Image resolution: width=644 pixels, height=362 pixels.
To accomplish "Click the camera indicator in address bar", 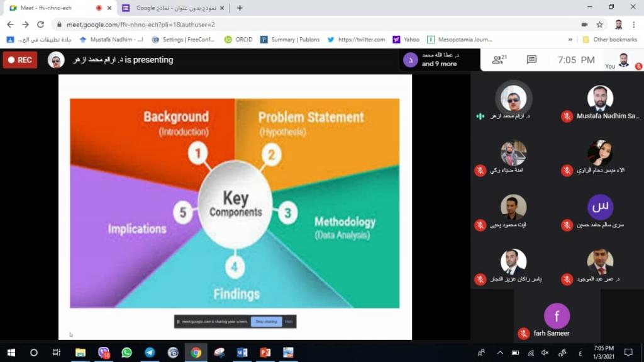I will pyautogui.click(x=584, y=25).
